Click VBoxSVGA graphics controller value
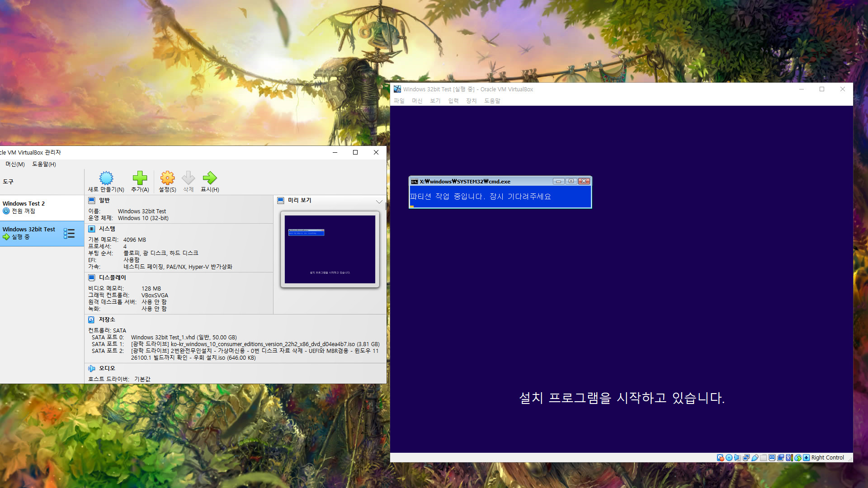868x488 pixels. (x=155, y=296)
